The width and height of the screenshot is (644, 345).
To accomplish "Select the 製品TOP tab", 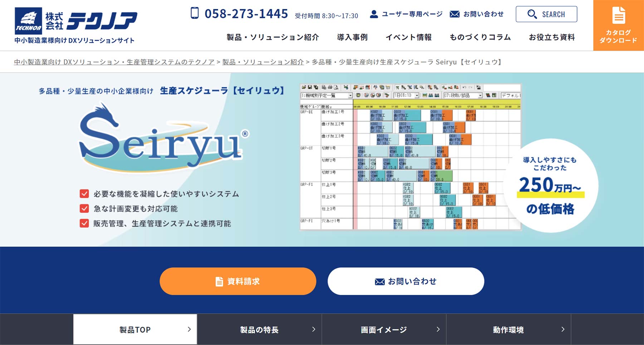I will click(x=135, y=329).
